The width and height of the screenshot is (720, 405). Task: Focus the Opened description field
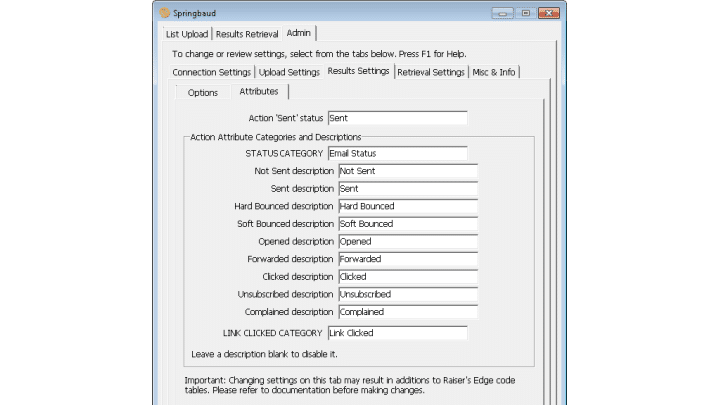[x=408, y=242]
